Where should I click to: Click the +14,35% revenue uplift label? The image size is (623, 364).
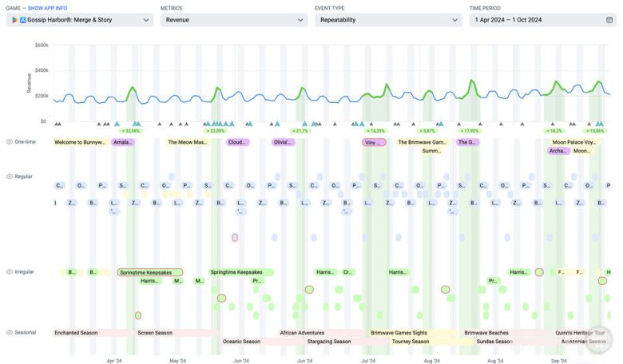point(375,130)
